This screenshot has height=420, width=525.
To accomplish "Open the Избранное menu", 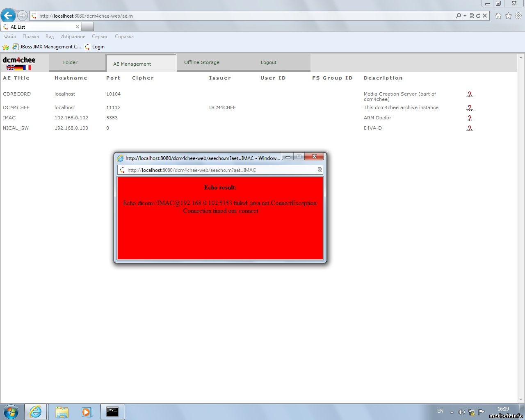I will 73,37.
